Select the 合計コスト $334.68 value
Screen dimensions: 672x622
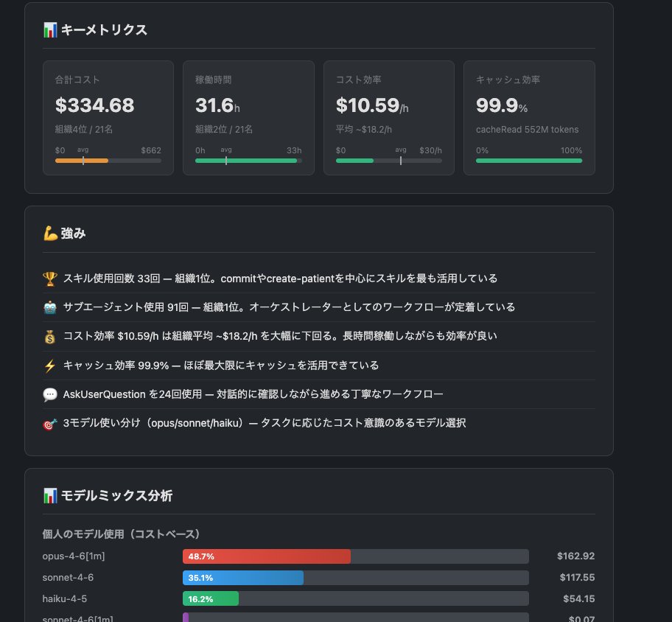pos(95,105)
